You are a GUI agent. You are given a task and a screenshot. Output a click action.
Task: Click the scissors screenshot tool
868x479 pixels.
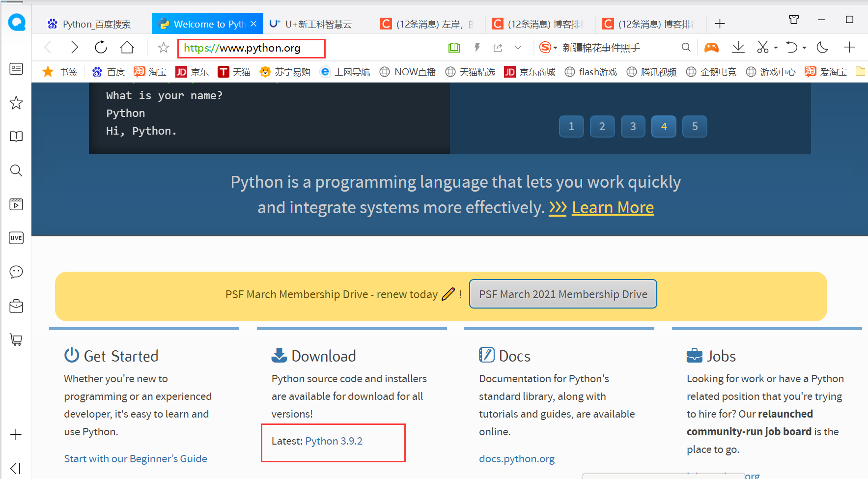762,47
